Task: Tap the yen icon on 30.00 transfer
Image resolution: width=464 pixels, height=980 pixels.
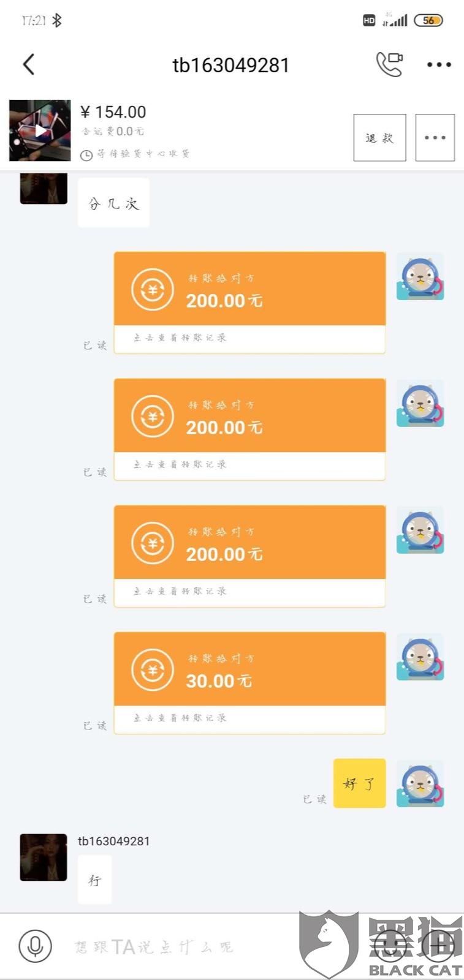Action: (x=153, y=669)
